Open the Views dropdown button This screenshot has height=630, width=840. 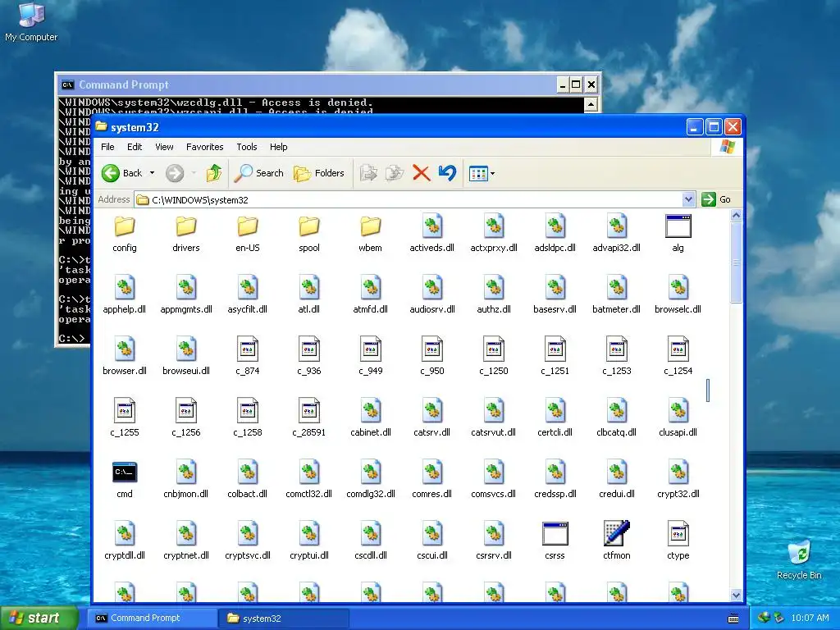click(482, 174)
